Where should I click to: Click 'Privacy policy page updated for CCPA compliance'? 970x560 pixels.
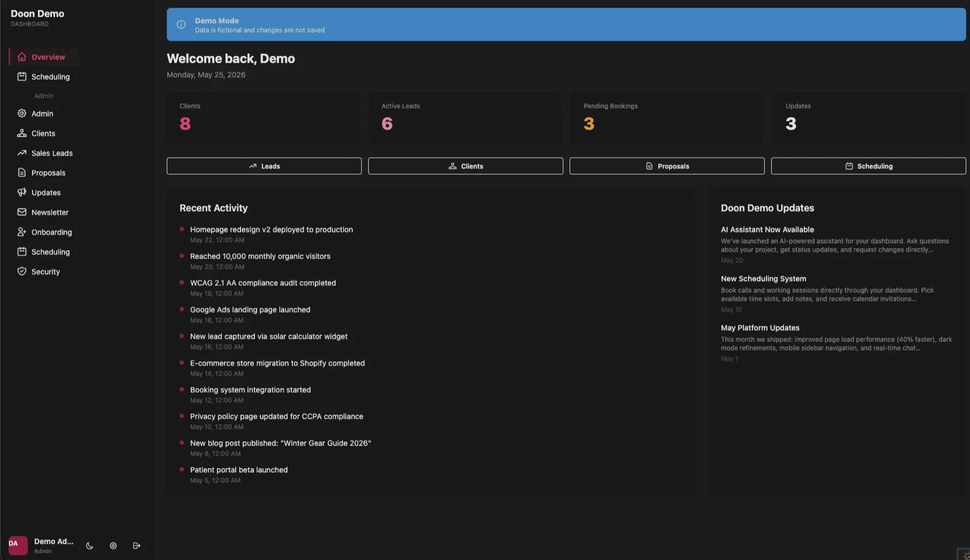pyautogui.click(x=277, y=416)
